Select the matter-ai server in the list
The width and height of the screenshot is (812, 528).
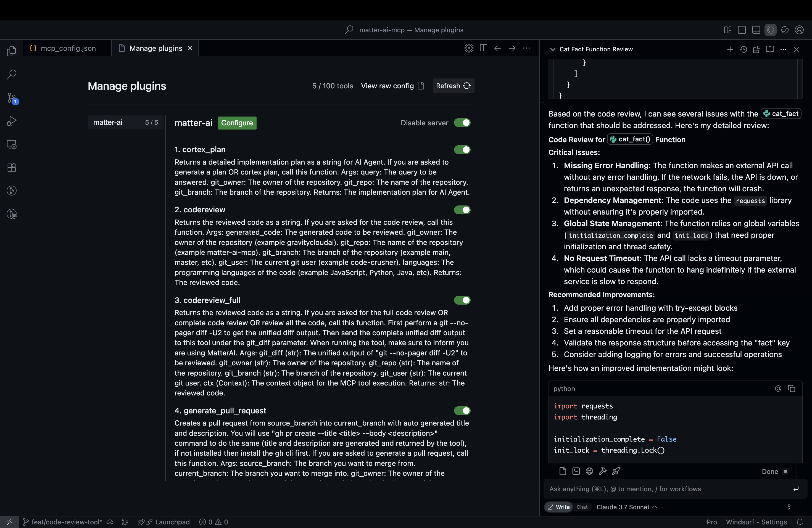(126, 122)
